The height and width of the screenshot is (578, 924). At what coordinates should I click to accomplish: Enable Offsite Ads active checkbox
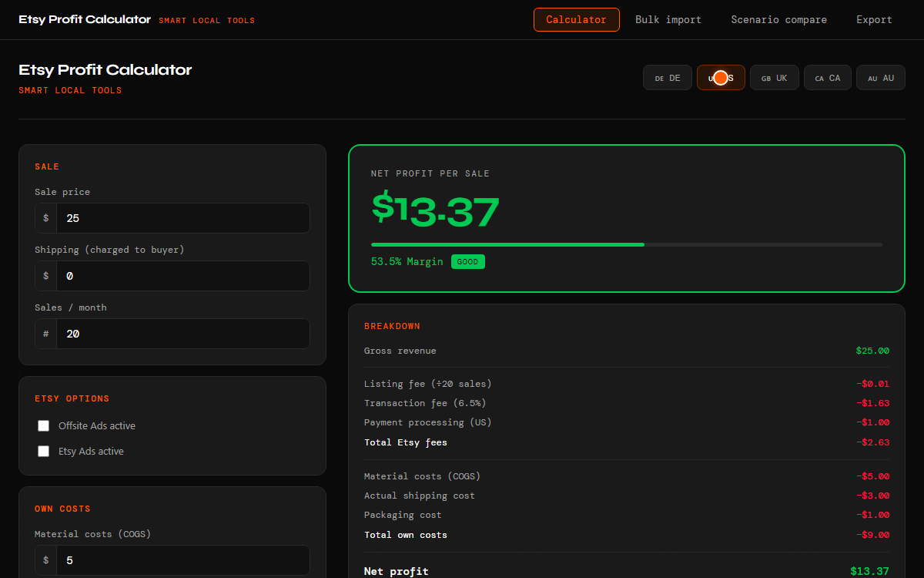tap(44, 426)
